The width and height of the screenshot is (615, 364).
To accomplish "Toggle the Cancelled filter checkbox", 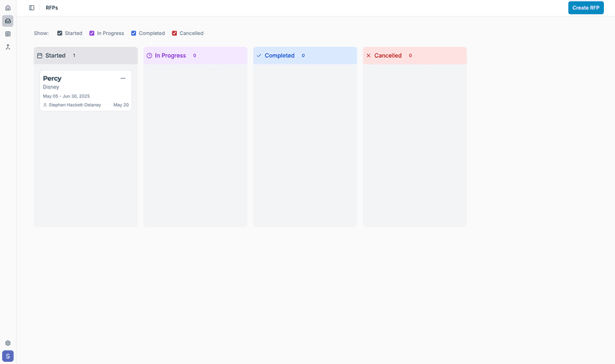I will [175, 33].
